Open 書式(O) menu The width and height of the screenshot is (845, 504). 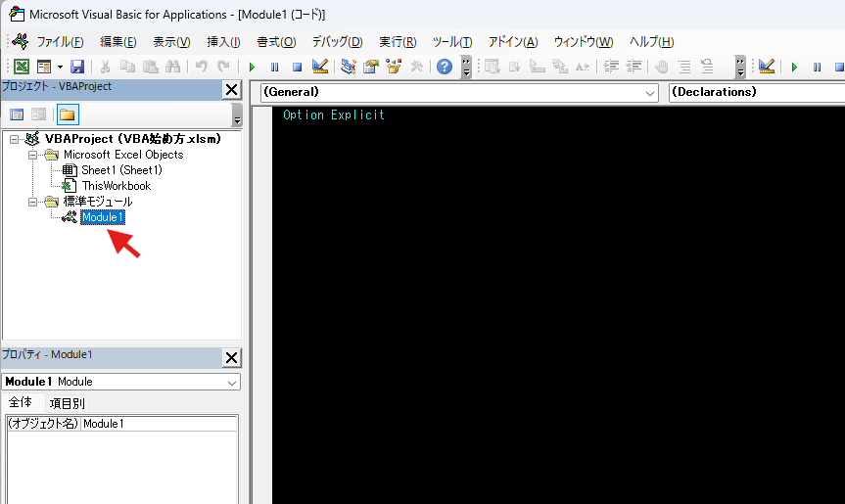(x=276, y=42)
